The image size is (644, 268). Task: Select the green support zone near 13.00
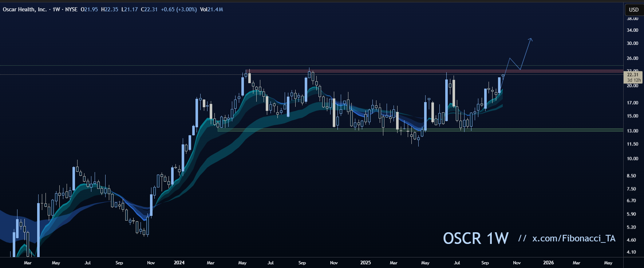coord(364,129)
